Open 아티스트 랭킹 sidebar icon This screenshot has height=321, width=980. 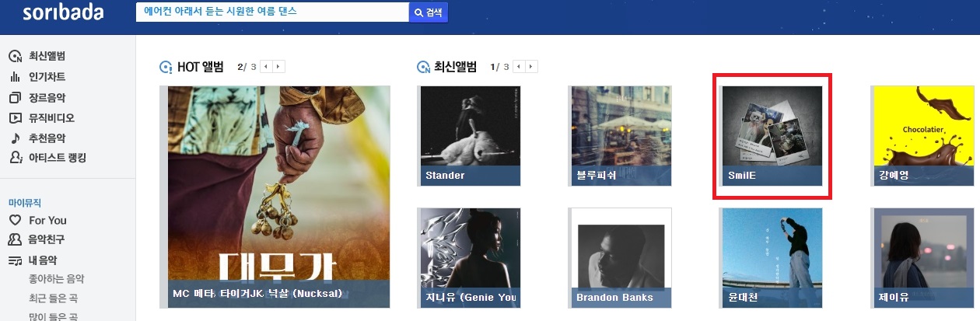click(x=15, y=158)
